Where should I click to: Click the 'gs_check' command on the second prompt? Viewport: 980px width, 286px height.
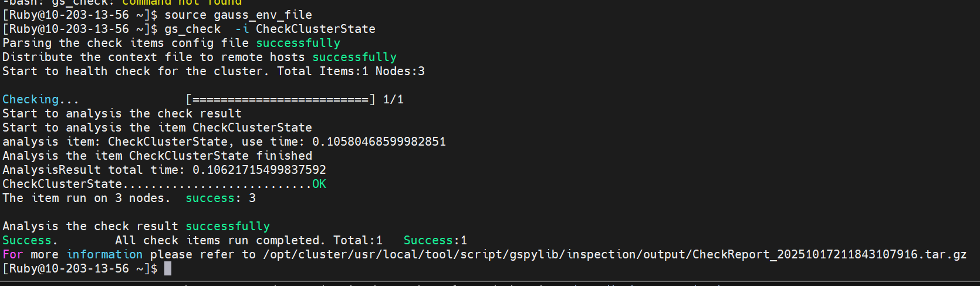tap(192, 29)
